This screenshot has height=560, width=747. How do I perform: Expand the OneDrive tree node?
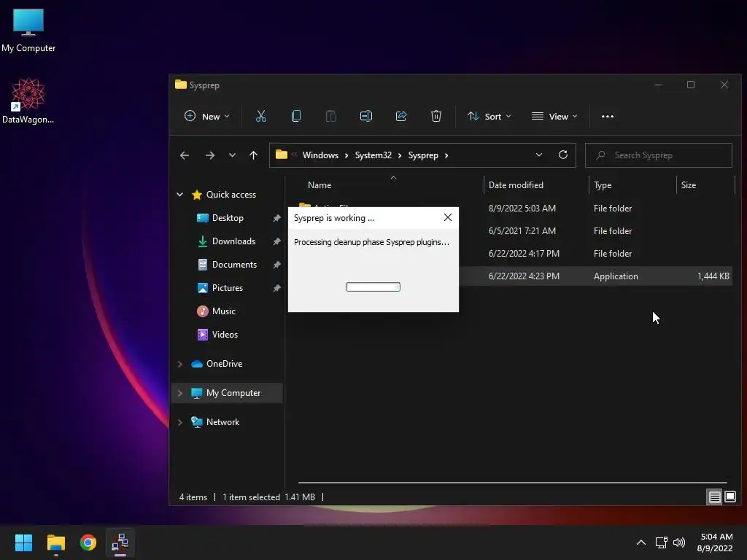point(179,364)
